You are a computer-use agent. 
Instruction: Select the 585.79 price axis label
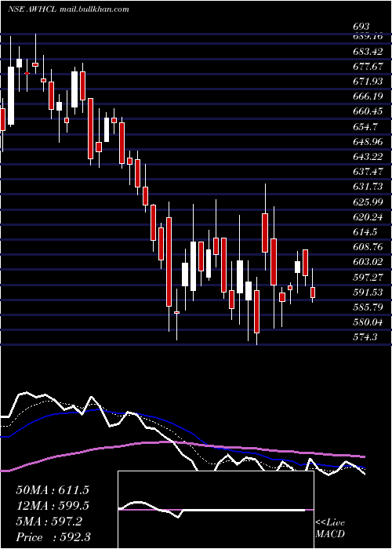pyautogui.click(x=368, y=307)
